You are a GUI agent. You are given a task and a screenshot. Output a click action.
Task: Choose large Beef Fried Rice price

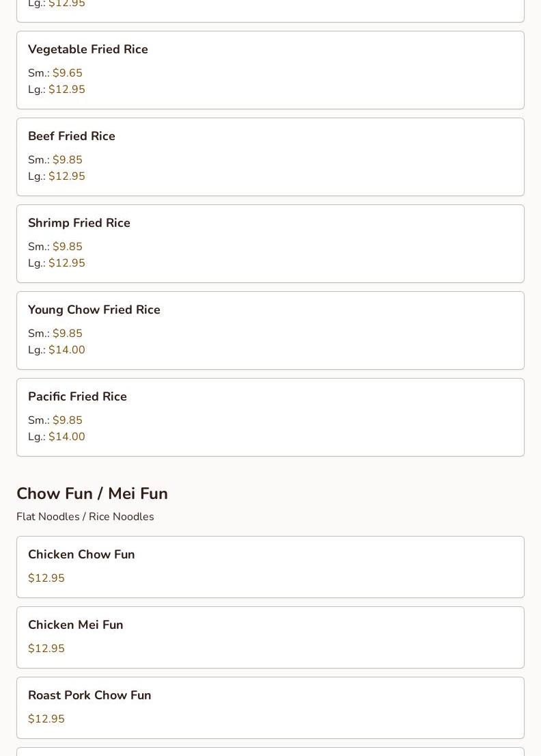click(x=66, y=176)
